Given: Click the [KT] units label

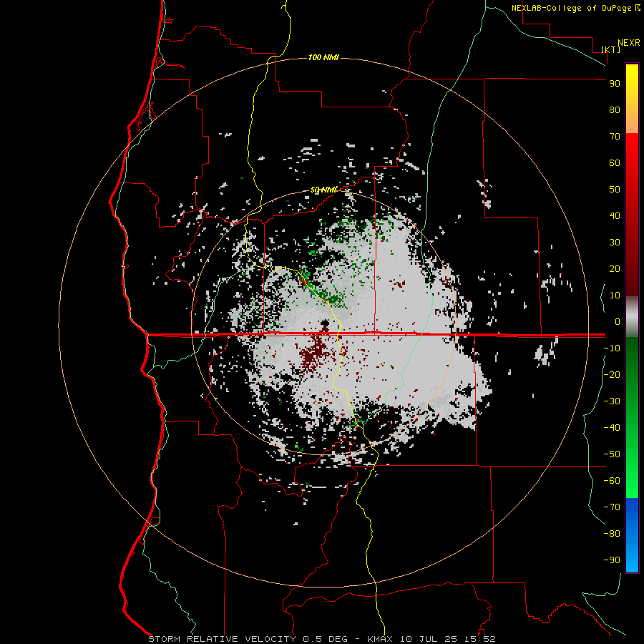Looking at the screenshot, I should coord(610,49).
